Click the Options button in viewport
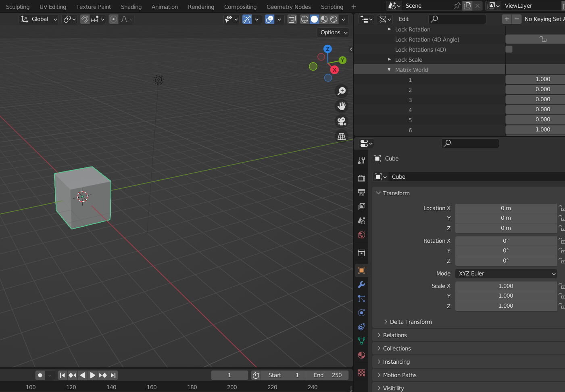The image size is (565, 392). (333, 32)
